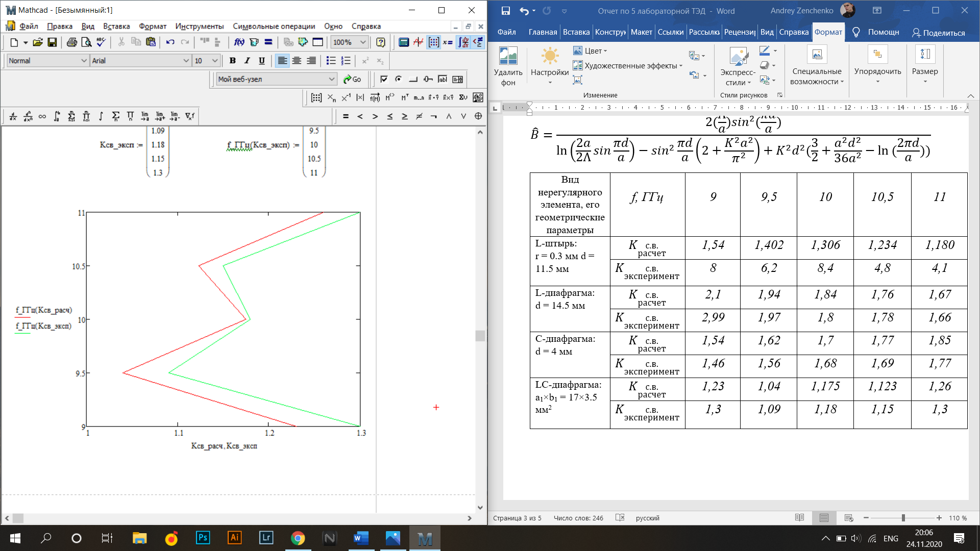Enable bulleted list in Mathcad
The width and height of the screenshot is (980, 551).
[x=331, y=61]
